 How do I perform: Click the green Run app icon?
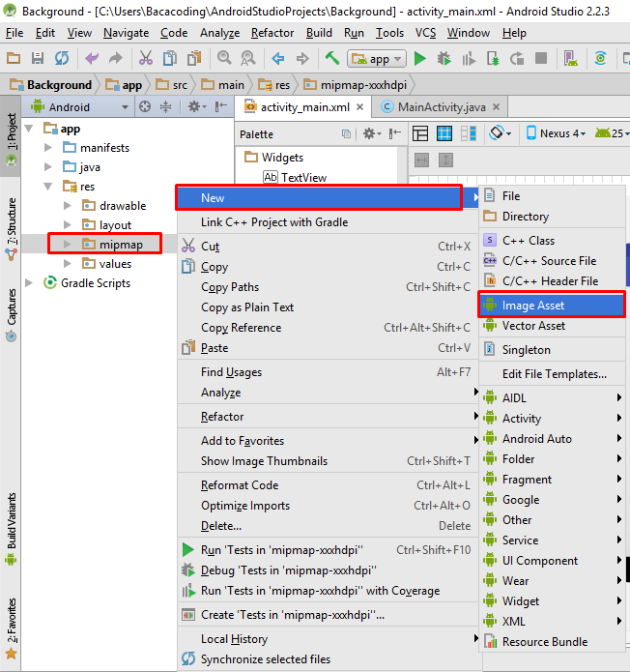(x=420, y=58)
